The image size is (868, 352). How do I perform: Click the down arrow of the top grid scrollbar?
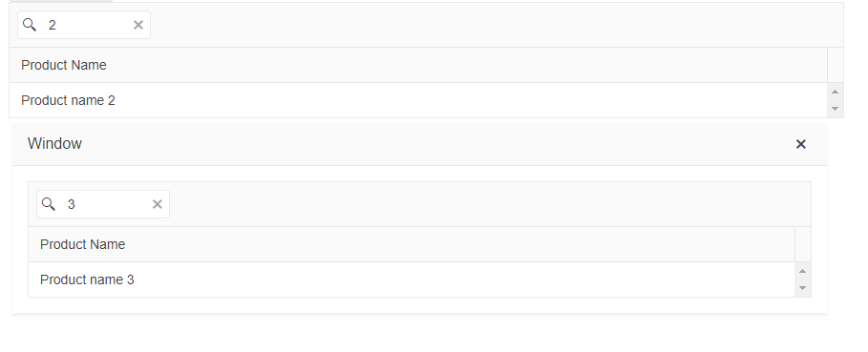coord(835,109)
